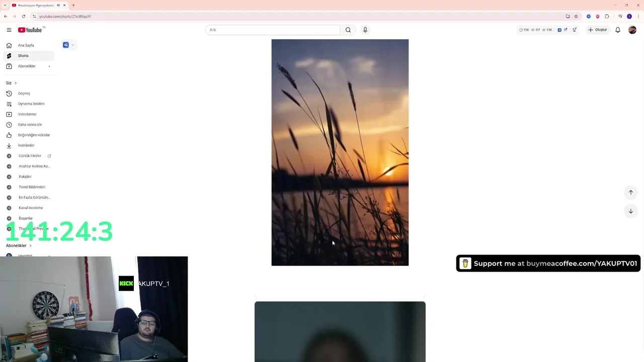This screenshot has height=362, width=644.
Task: Bookmark the page with the star icon
Action: pyautogui.click(x=576, y=17)
